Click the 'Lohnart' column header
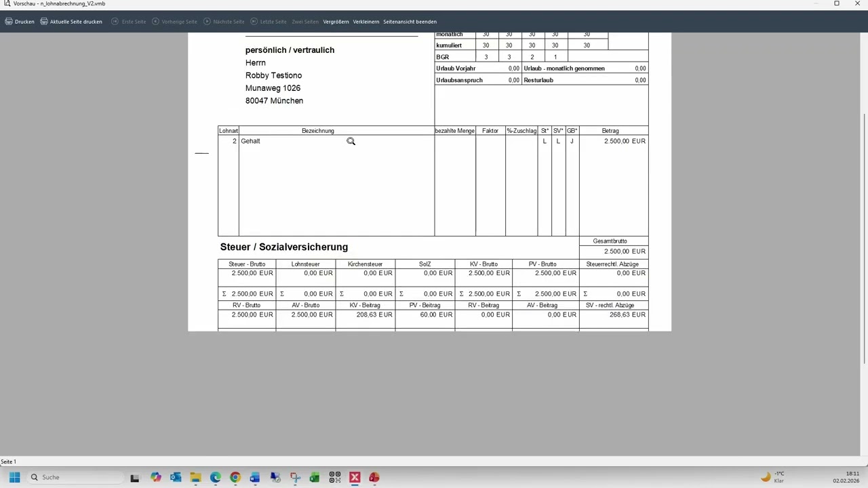The height and width of the screenshot is (488, 868). (229, 131)
